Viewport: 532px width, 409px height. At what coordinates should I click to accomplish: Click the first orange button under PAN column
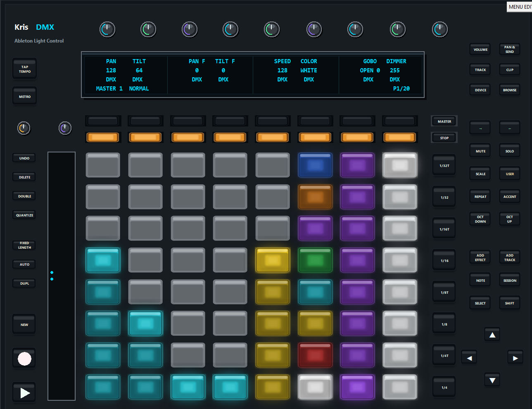pos(103,137)
